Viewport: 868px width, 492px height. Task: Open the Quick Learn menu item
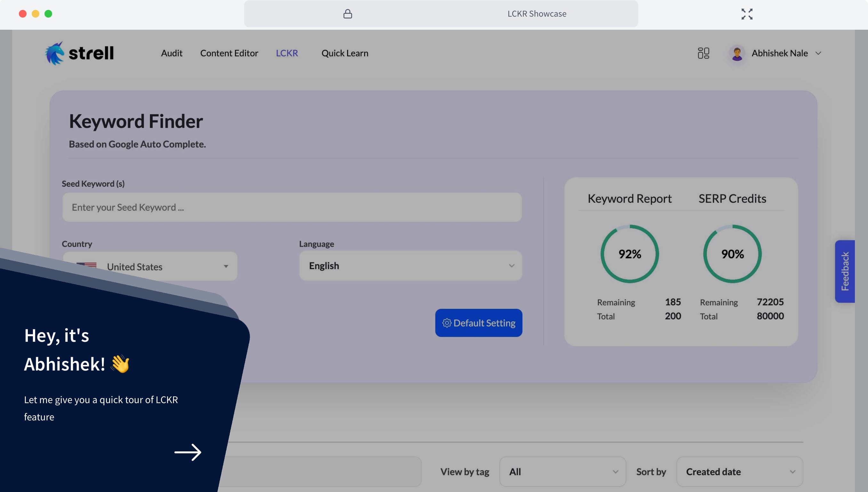click(345, 53)
